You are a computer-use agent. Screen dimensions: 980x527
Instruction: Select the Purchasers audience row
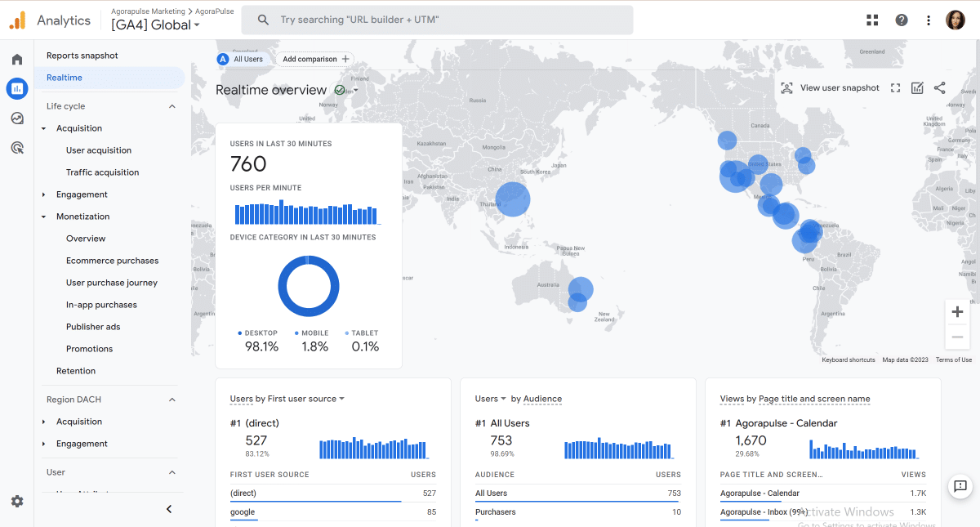(x=578, y=512)
